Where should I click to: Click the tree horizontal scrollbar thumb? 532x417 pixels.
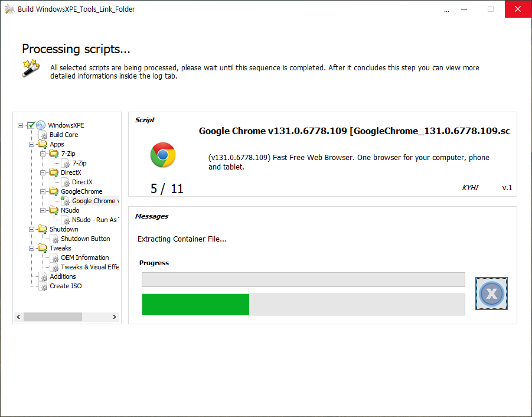(53, 317)
